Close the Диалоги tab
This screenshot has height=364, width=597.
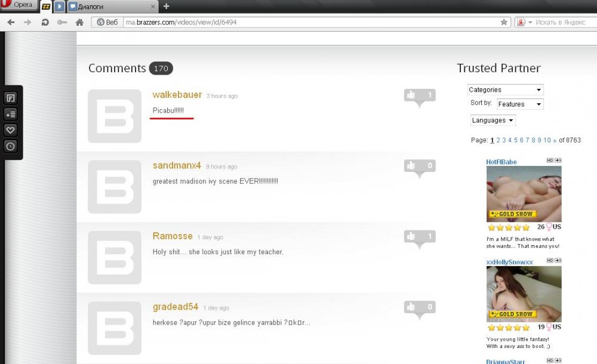coord(153,7)
